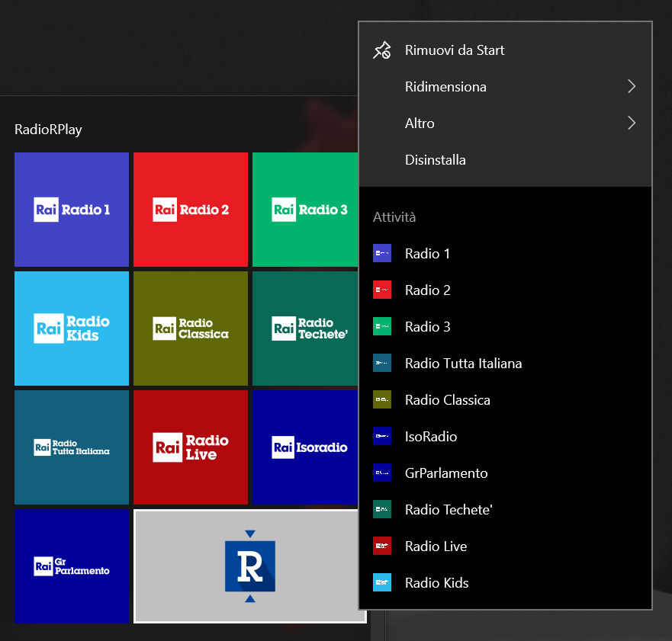Click the green Radio 3 jump list icon

[382, 326]
